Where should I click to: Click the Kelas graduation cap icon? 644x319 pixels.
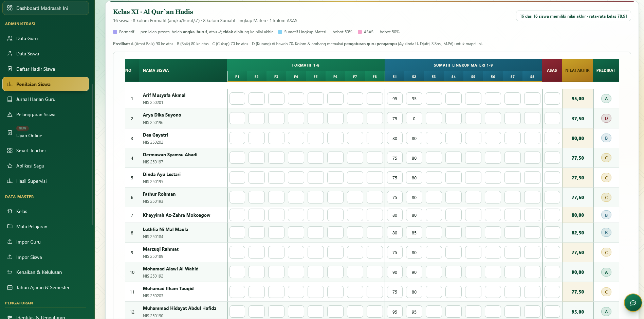pyautogui.click(x=10, y=211)
